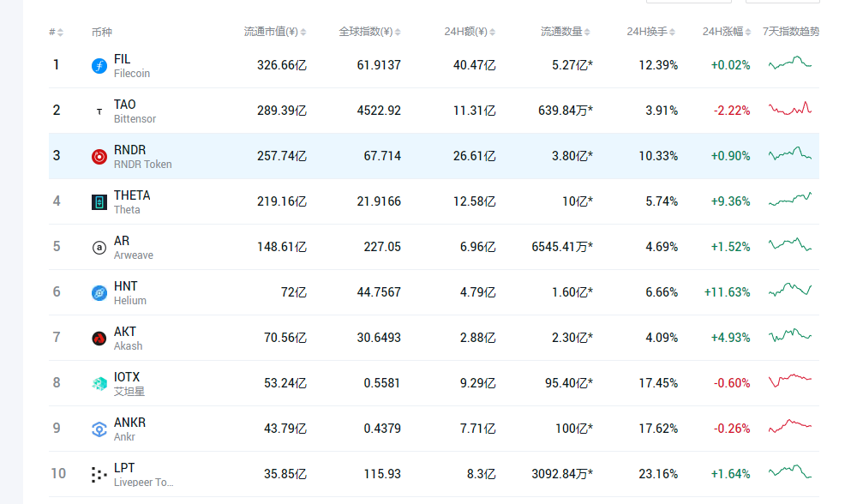Sort by rank number column header

(x=56, y=32)
